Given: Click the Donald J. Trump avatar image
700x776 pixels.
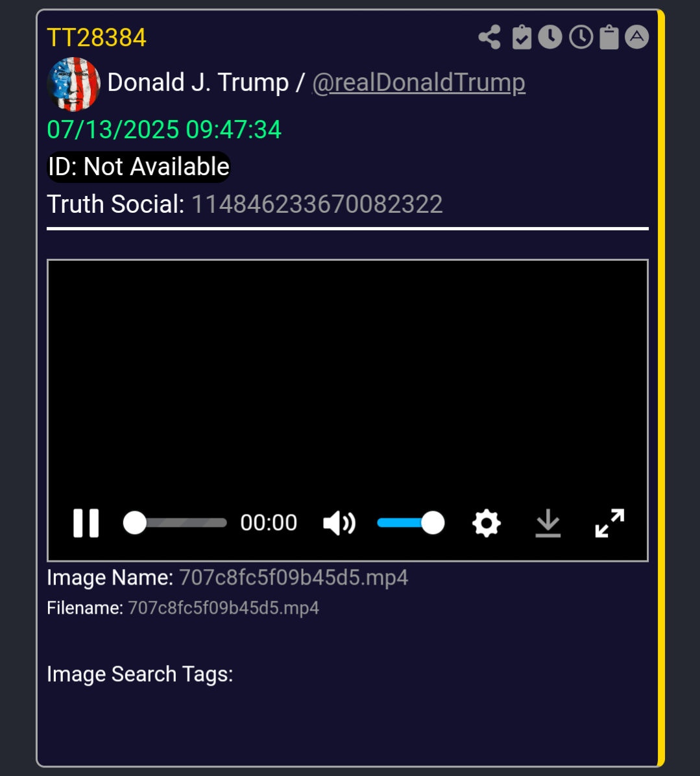Looking at the screenshot, I should (74, 84).
